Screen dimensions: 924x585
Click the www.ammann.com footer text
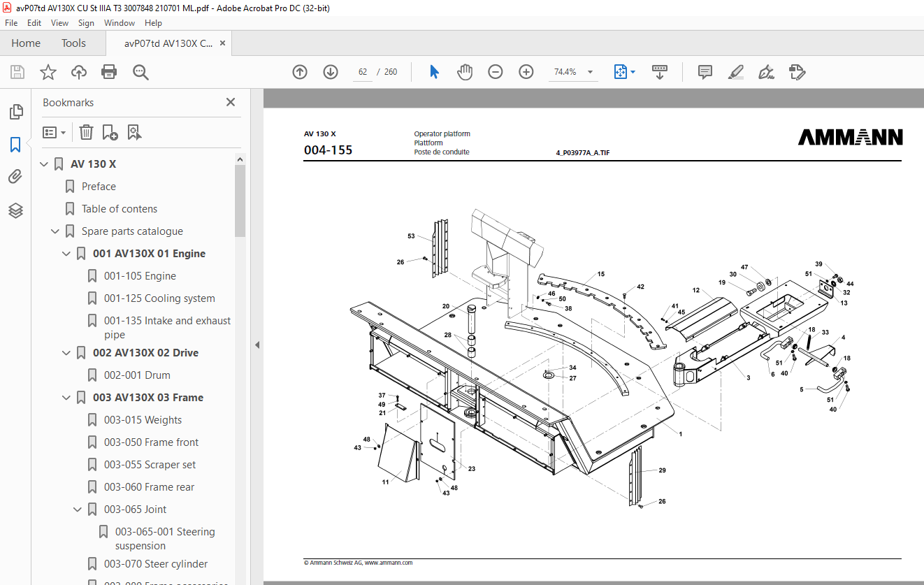click(x=389, y=563)
